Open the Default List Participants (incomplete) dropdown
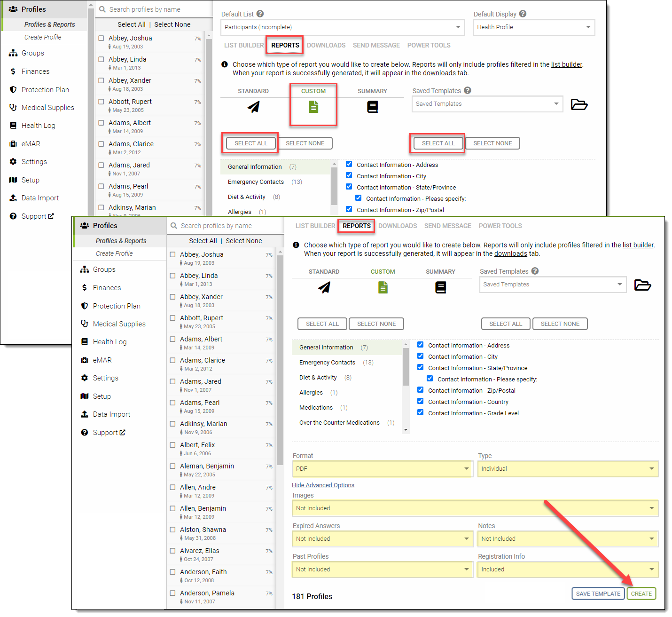The image size is (672, 617). 342,27
